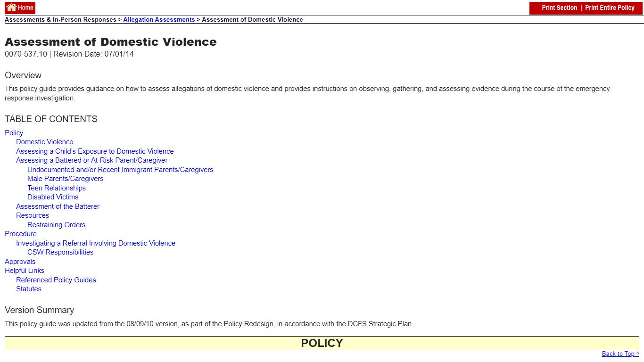Open Helpful Links section link
Viewport: 644px width, 362px height.
tap(25, 271)
